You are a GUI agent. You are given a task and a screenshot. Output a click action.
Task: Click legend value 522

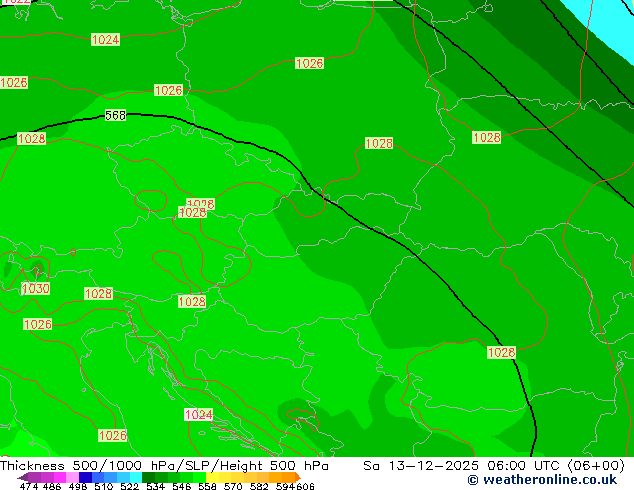(129, 486)
